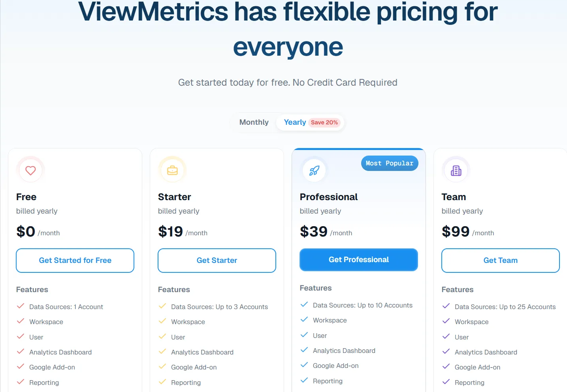Click the briefcase icon on Starter plan
This screenshot has height=392, width=567.
pos(172,171)
